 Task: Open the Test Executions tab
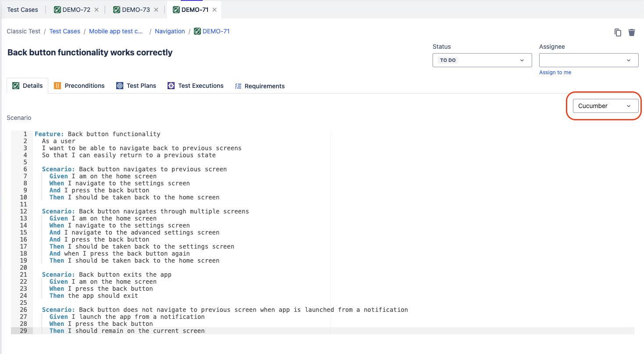(196, 86)
